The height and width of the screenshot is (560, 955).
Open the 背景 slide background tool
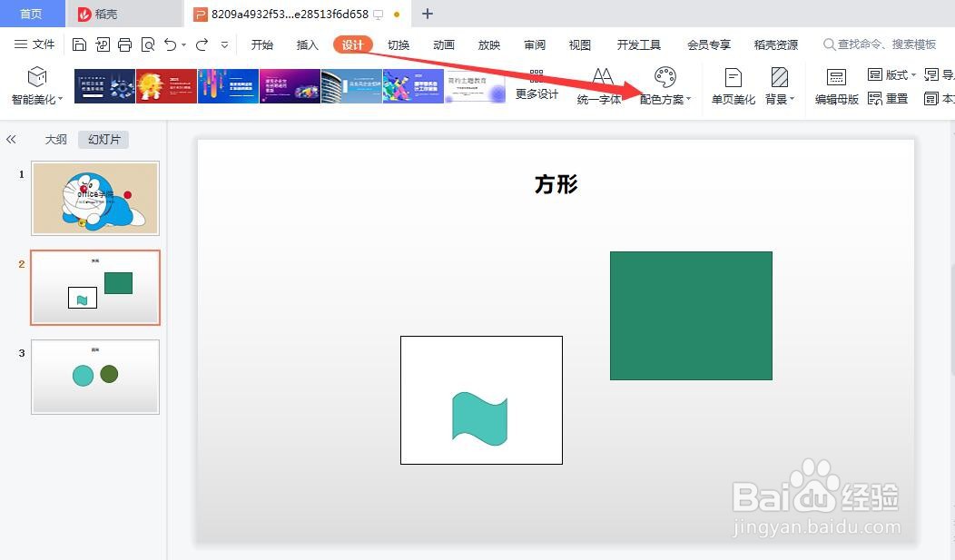point(777,86)
